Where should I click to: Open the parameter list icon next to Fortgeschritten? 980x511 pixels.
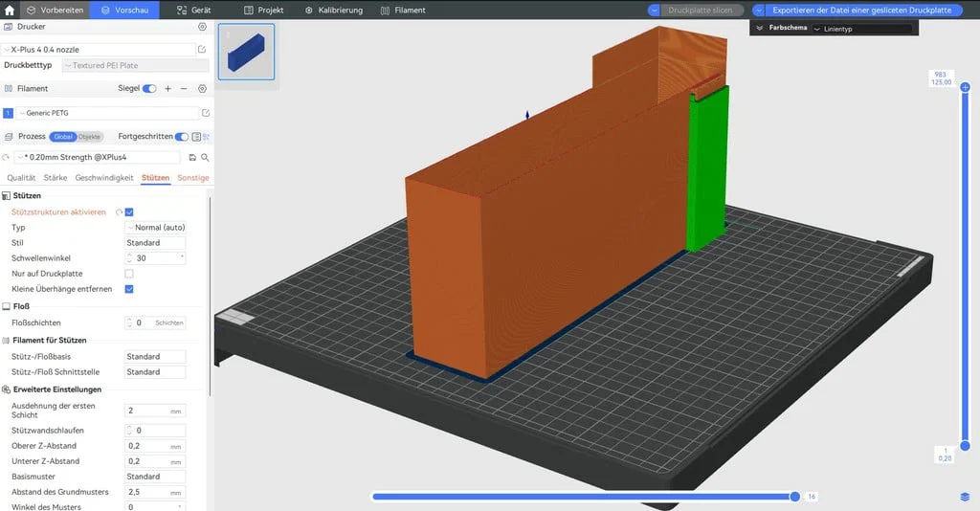pos(196,136)
